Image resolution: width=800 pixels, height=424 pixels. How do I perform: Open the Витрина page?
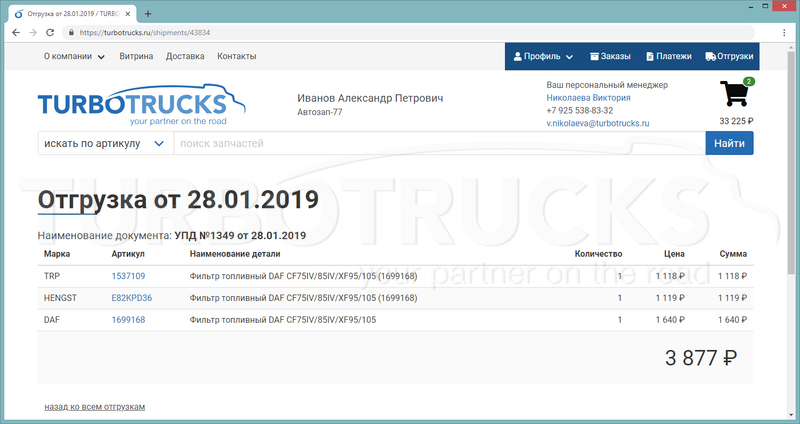click(136, 56)
